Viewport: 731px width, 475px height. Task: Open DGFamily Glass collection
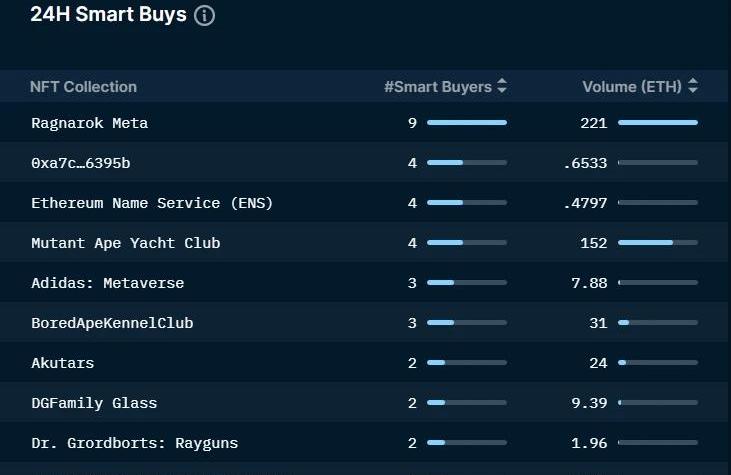(x=94, y=403)
